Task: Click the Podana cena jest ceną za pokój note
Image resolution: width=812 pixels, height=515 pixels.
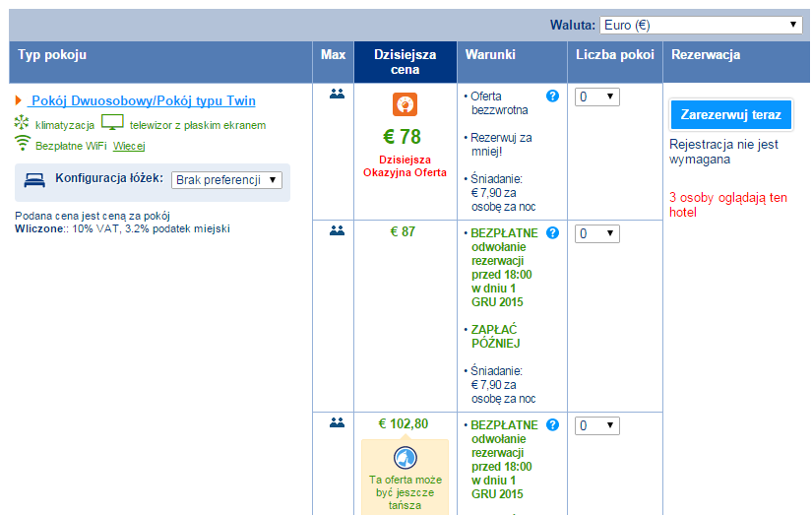Action: 93,216
